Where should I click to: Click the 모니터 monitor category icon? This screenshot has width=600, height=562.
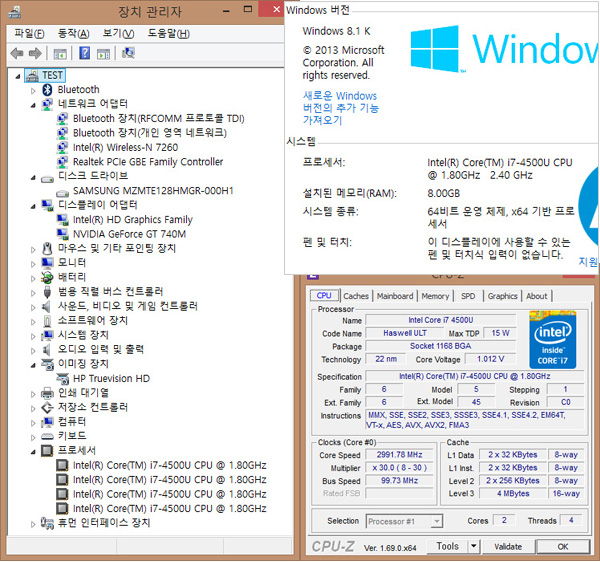pos(47,262)
